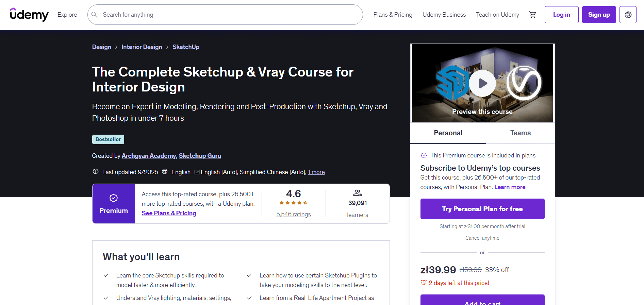Click Preview this course text
Viewport: 644px width, 305px height.
click(482, 112)
